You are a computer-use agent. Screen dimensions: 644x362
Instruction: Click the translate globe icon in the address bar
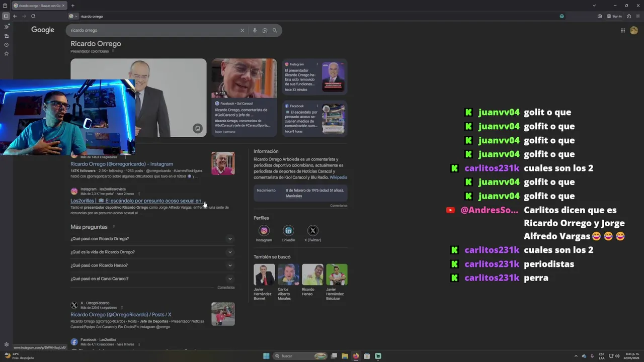[561, 16]
